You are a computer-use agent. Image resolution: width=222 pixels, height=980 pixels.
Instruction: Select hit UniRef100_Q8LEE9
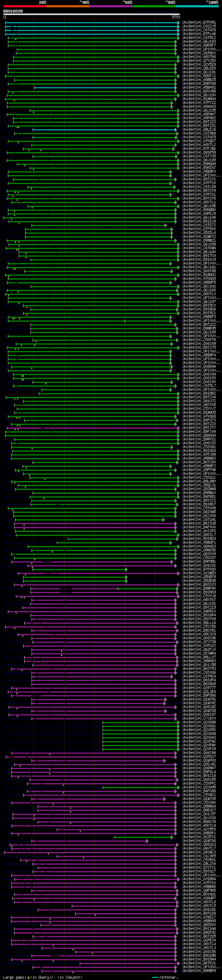coord(199,68)
